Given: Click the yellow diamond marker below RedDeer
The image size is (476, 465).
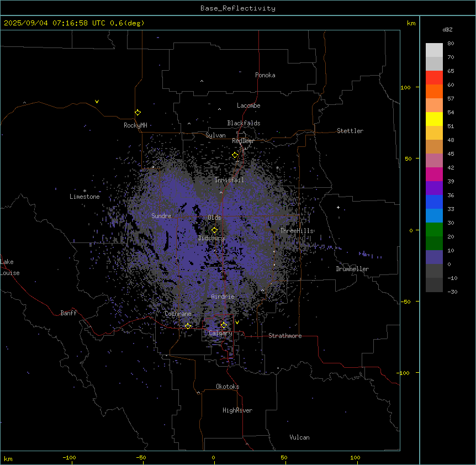Looking at the screenshot, I should coord(235,155).
